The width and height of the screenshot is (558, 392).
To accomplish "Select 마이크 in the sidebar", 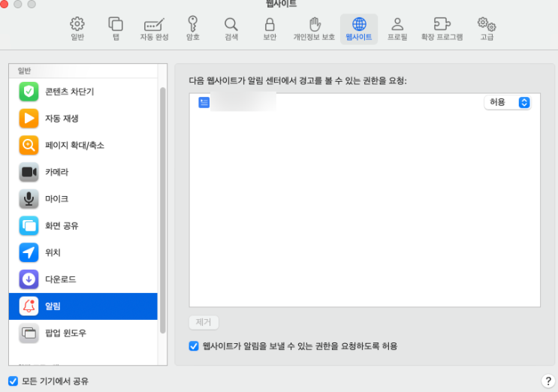I will [83, 199].
